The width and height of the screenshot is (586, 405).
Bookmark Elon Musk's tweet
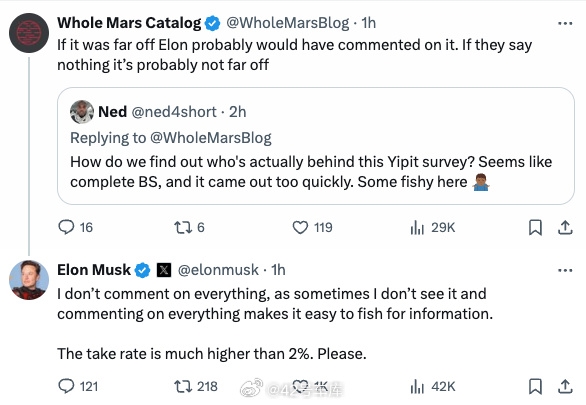pos(535,386)
